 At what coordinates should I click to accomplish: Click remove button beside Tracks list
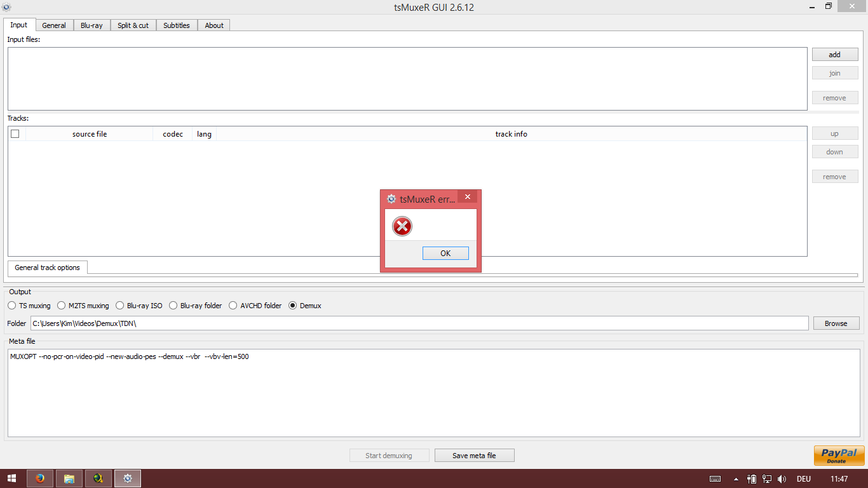click(835, 177)
